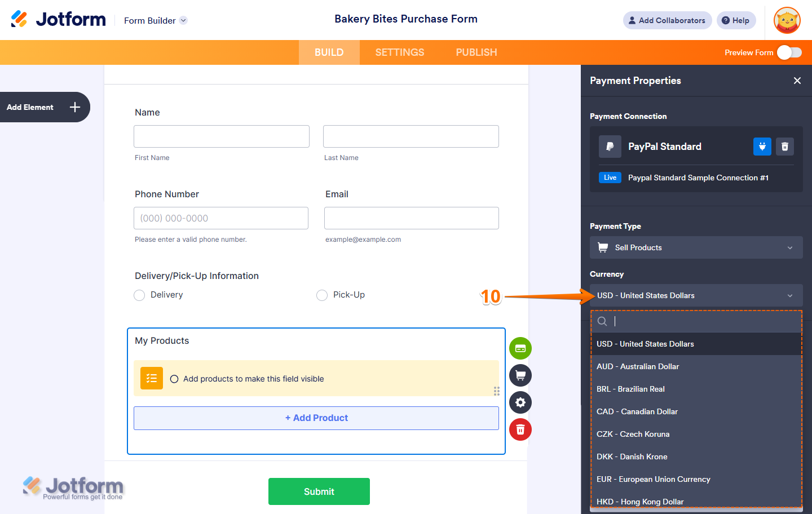
Task: Open payment settings via the green card icon
Action: (520, 348)
